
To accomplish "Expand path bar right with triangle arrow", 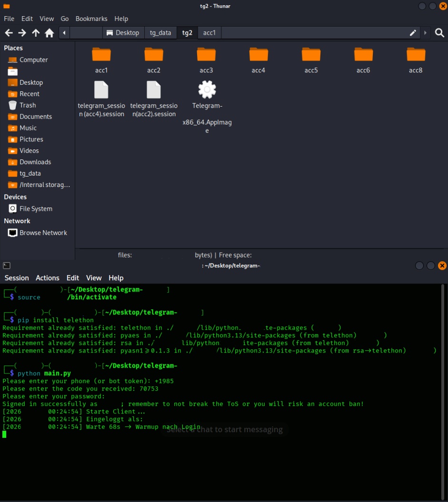I will [425, 33].
